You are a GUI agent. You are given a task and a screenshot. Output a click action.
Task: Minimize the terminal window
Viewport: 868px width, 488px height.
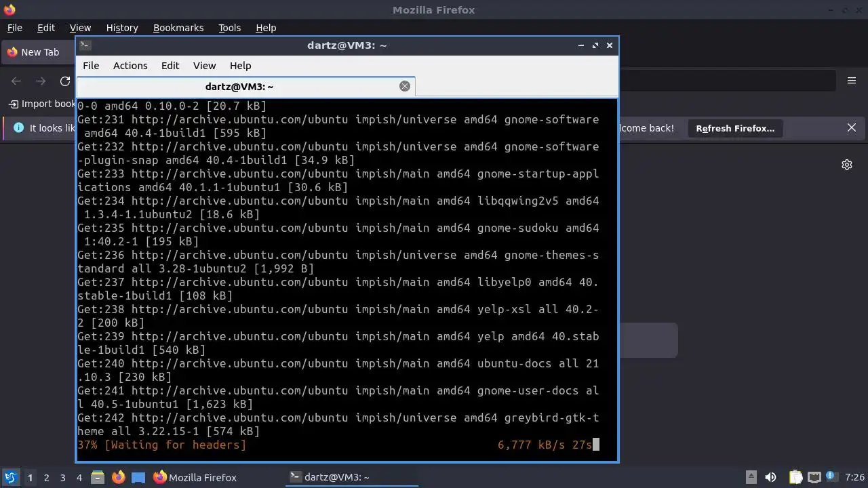581,45
